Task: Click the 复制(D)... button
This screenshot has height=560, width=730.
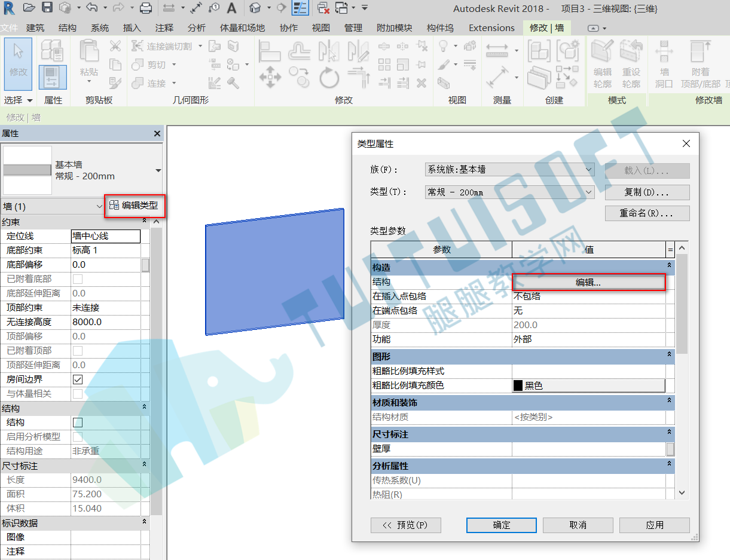Action: click(647, 192)
